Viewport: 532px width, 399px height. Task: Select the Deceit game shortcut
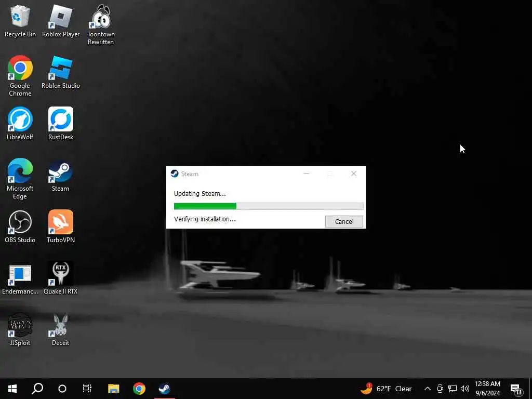(x=60, y=329)
